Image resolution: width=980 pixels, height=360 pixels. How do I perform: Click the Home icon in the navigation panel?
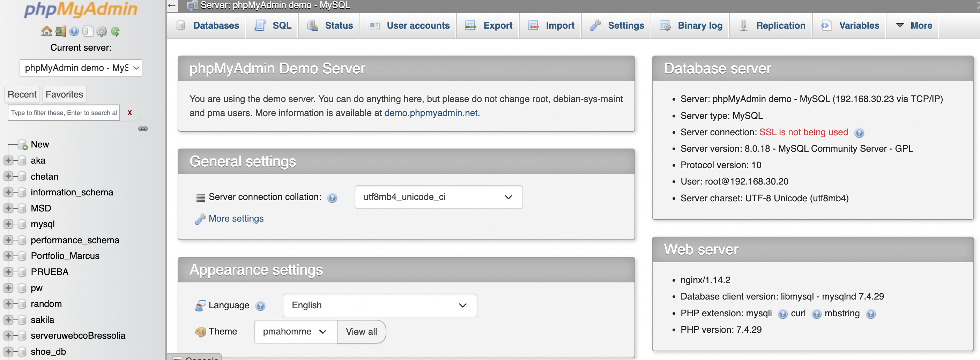click(x=46, y=31)
